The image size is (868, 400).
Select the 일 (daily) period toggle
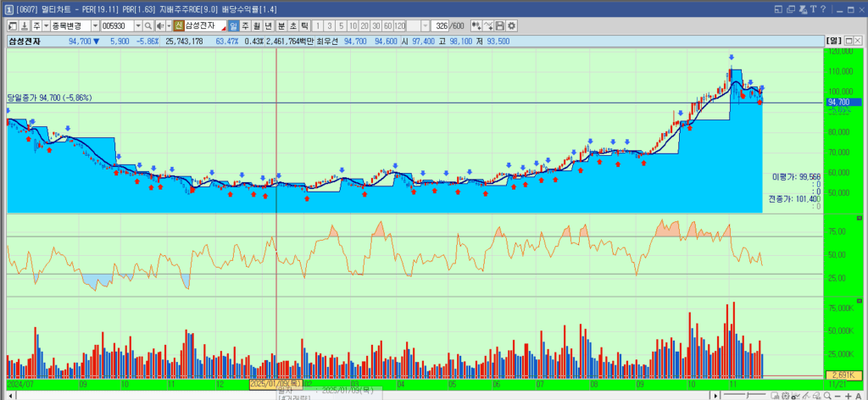[x=233, y=26]
